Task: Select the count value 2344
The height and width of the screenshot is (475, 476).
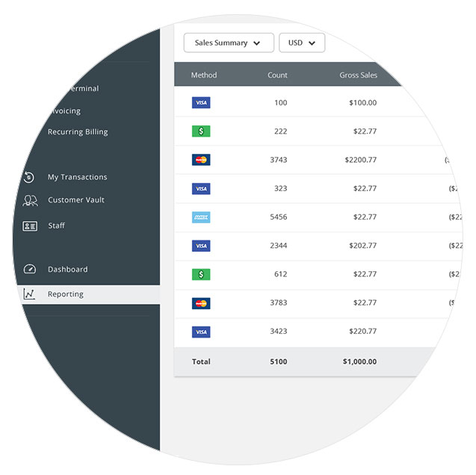Action: [x=279, y=246]
